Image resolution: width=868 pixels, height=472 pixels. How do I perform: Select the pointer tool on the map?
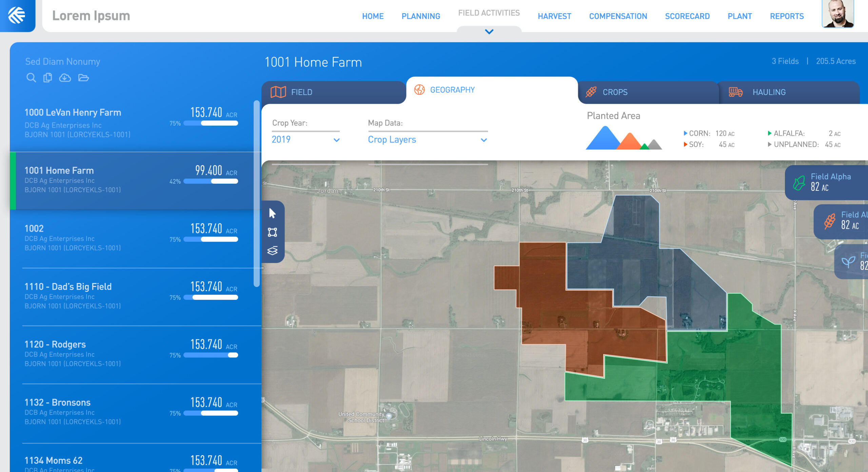click(x=272, y=213)
